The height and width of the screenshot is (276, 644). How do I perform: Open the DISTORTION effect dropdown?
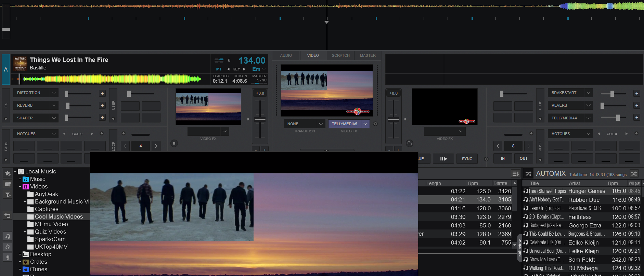pyautogui.click(x=54, y=93)
